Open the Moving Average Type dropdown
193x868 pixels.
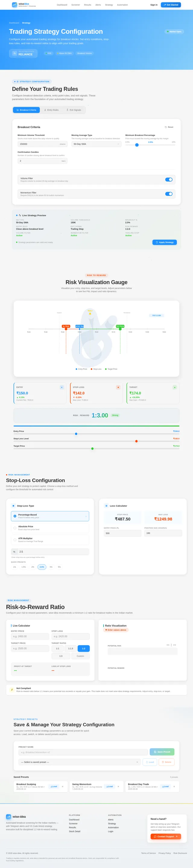coord(96,144)
